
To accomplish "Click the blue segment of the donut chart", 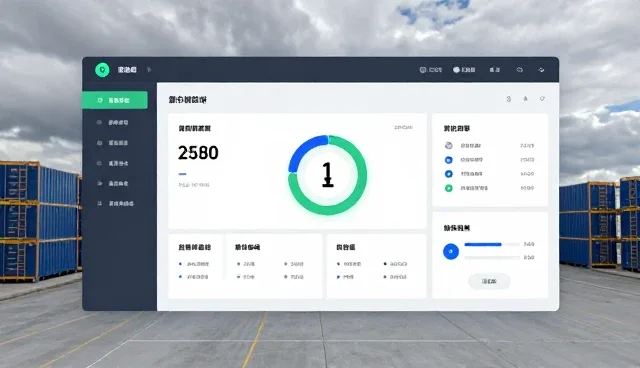I will coord(303,150).
